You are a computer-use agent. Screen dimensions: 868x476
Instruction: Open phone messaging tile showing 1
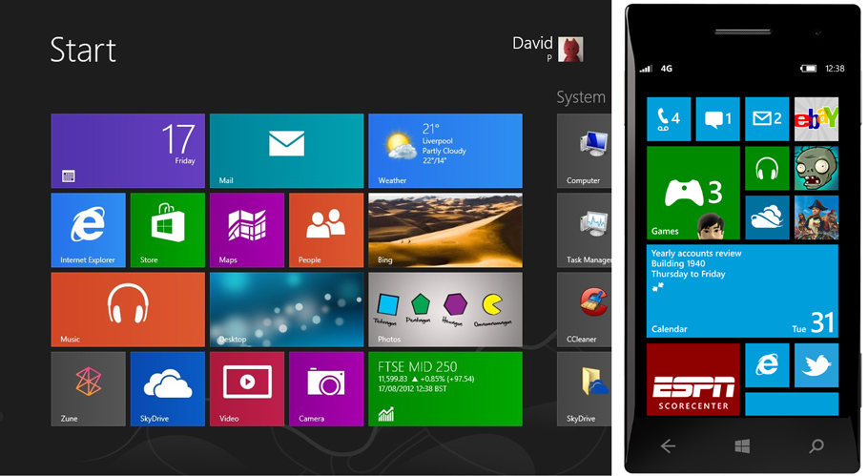point(718,119)
